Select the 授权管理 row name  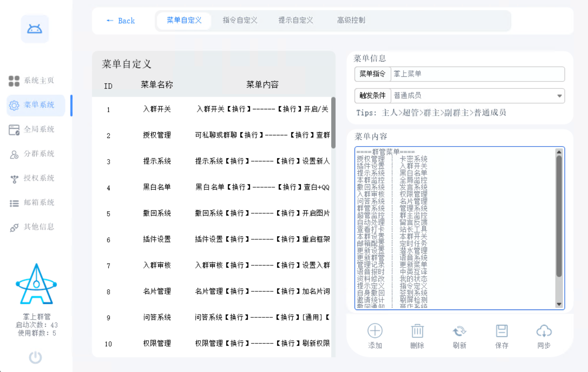[x=157, y=135]
